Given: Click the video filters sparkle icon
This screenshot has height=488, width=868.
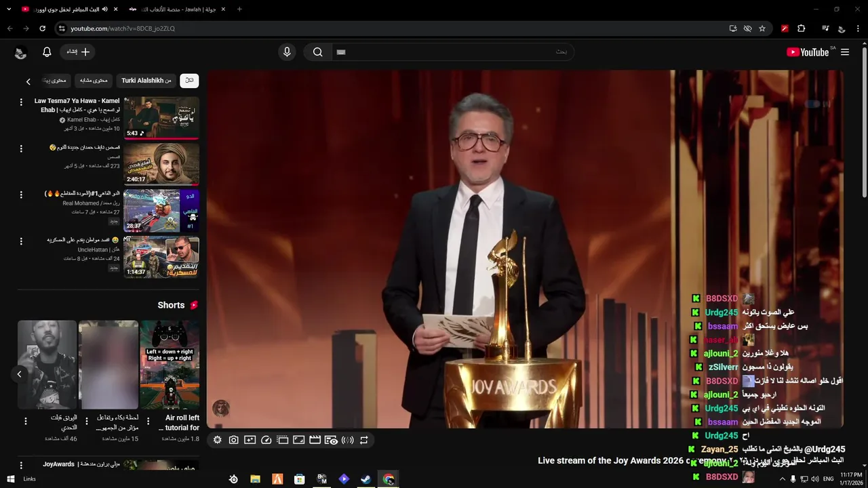Looking at the screenshot, I should [250, 440].
